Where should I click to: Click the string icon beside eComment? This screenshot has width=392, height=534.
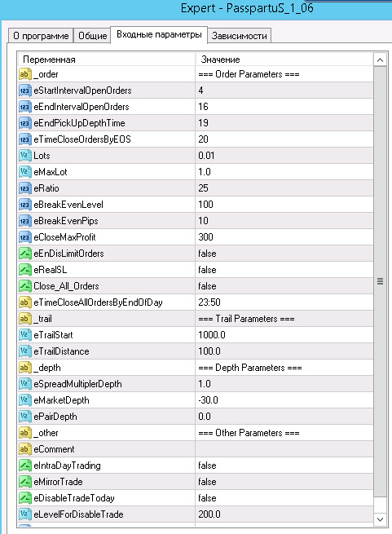(25, 449)
